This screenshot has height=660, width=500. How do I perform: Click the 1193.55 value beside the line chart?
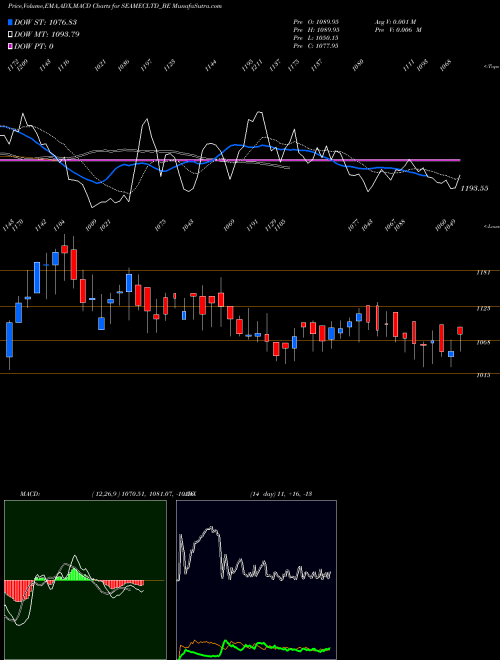point(474,188)
